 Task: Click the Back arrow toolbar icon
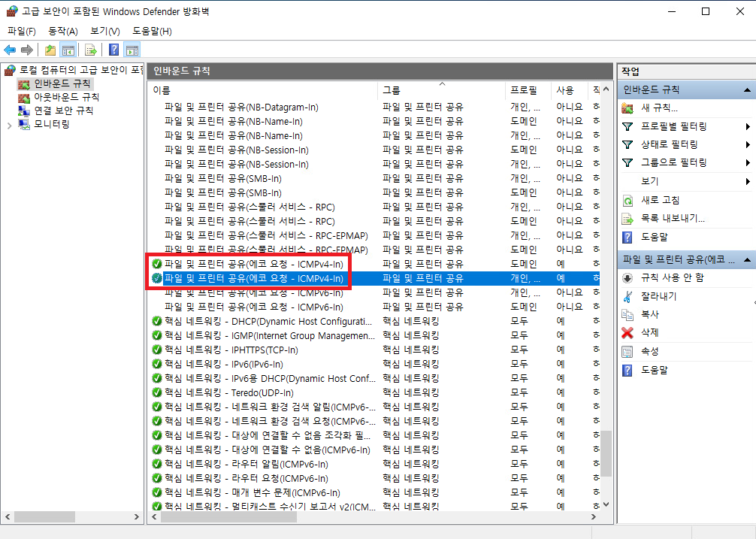pos(10,50)
